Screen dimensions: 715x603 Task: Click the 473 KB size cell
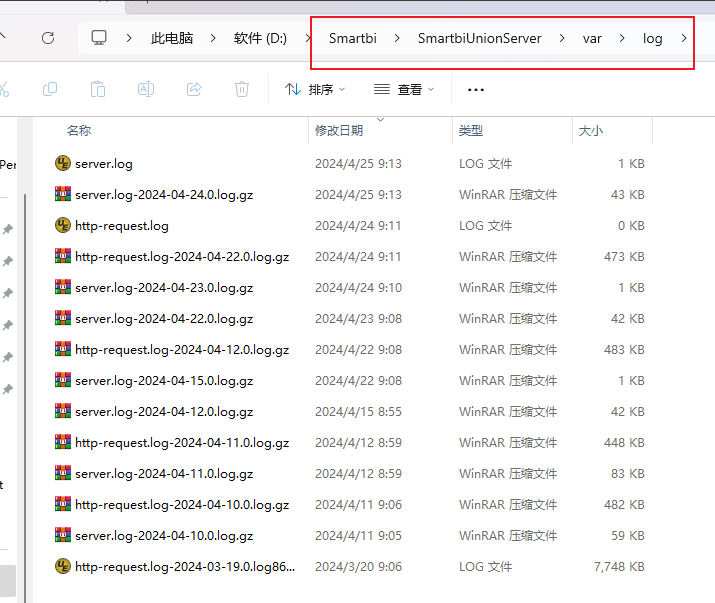pyautogui.click(x=624, y=256)
